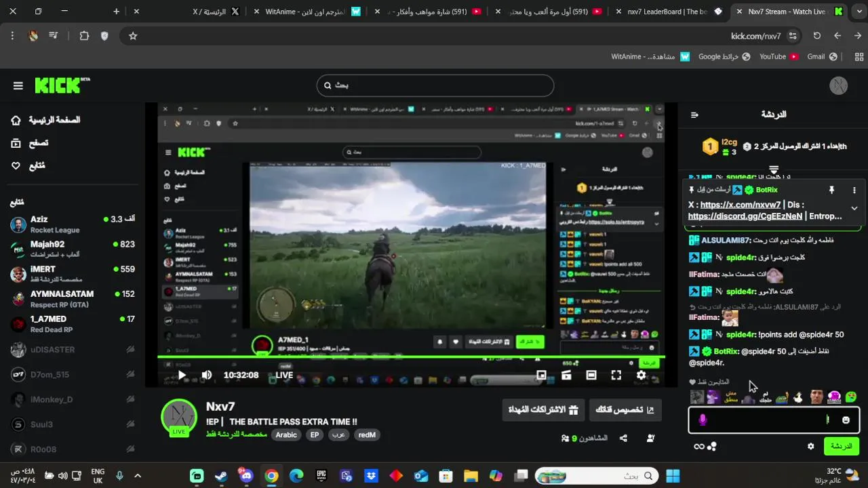Image resolution: width=868 pixels, height=488 pixels.
Task: Open offline iMonkey_D channel
Action: pos(73,400)
